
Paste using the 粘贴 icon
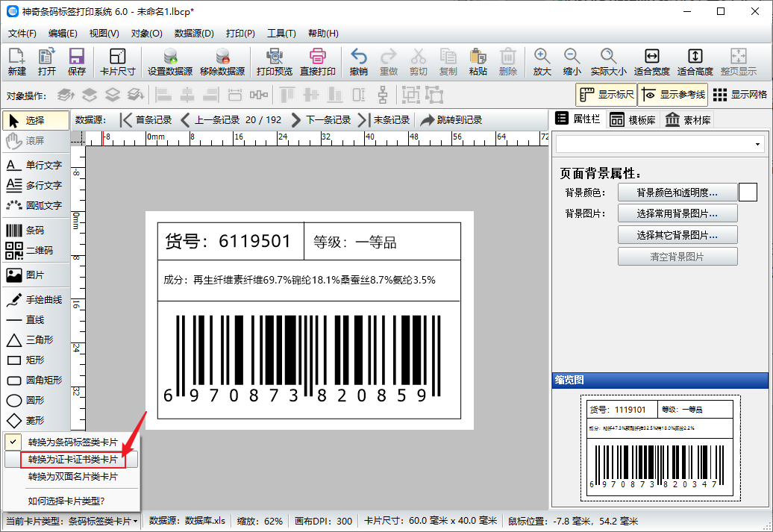click(478, 62)
